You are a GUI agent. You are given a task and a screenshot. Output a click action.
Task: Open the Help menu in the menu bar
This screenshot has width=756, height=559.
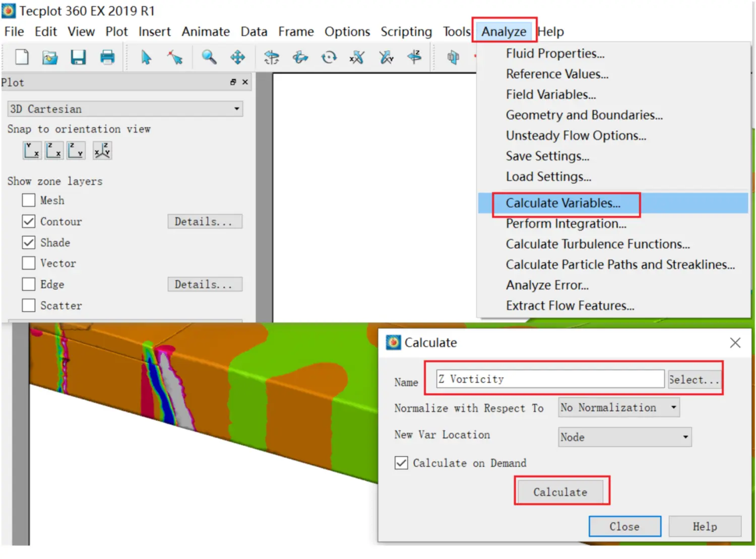[551, 32]
